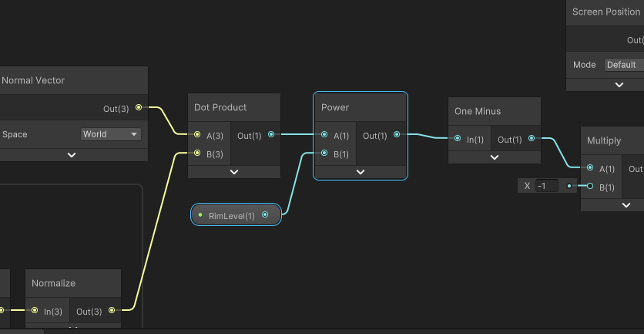This screenshot has height=334, width=644.
Task: Click the Dot Product A(3) input port
Action: (197, 134)
